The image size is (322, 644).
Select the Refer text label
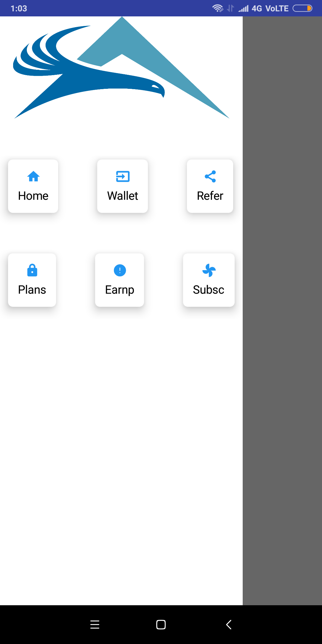pos(210,196)
